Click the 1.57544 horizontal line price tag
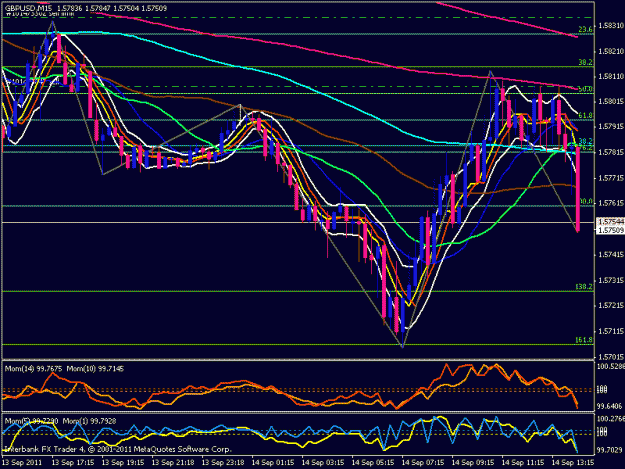Screen dimensions: 625x469 (x=611, y=221)
